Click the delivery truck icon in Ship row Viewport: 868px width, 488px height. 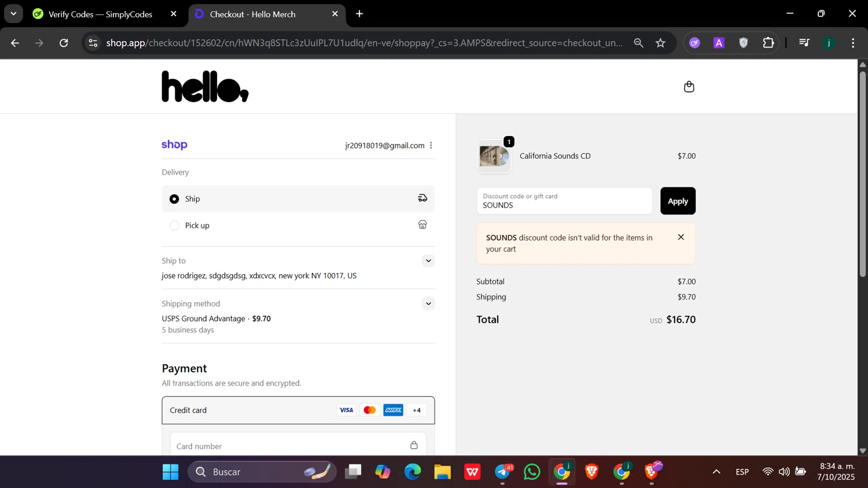click(422, 198)
